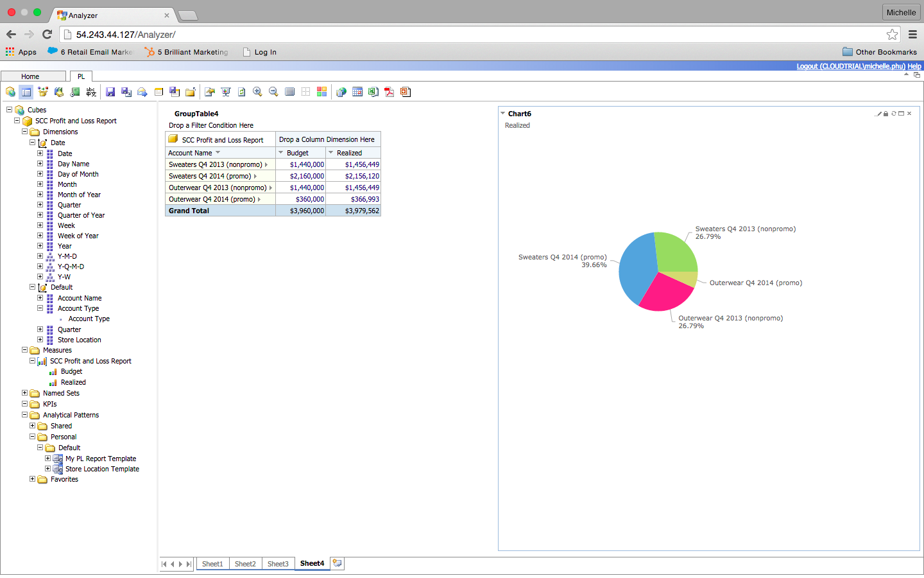This screenshot has height=578, width=924.
Task: Click the presentation chart easel icon
Action: 226,92
